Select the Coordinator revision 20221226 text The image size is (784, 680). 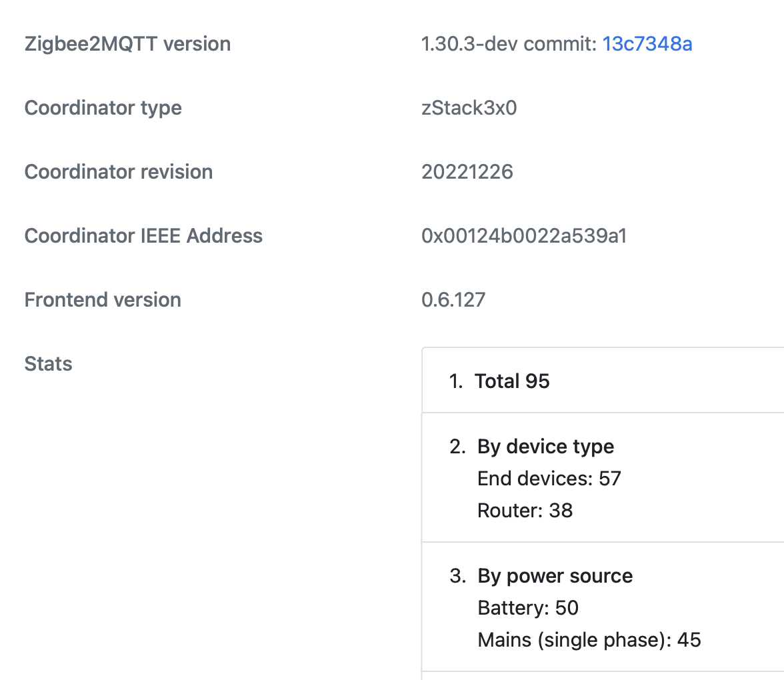(x=467, y=171)
